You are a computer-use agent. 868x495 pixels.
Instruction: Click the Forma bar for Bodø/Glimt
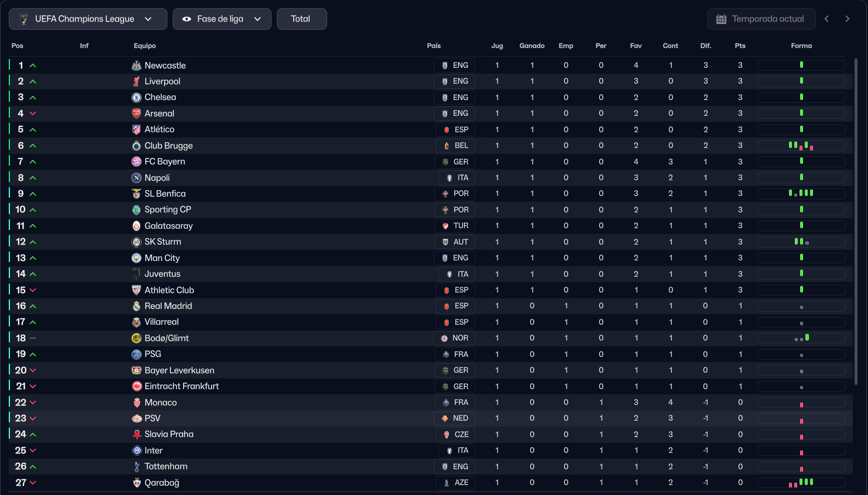coord(801,338)
